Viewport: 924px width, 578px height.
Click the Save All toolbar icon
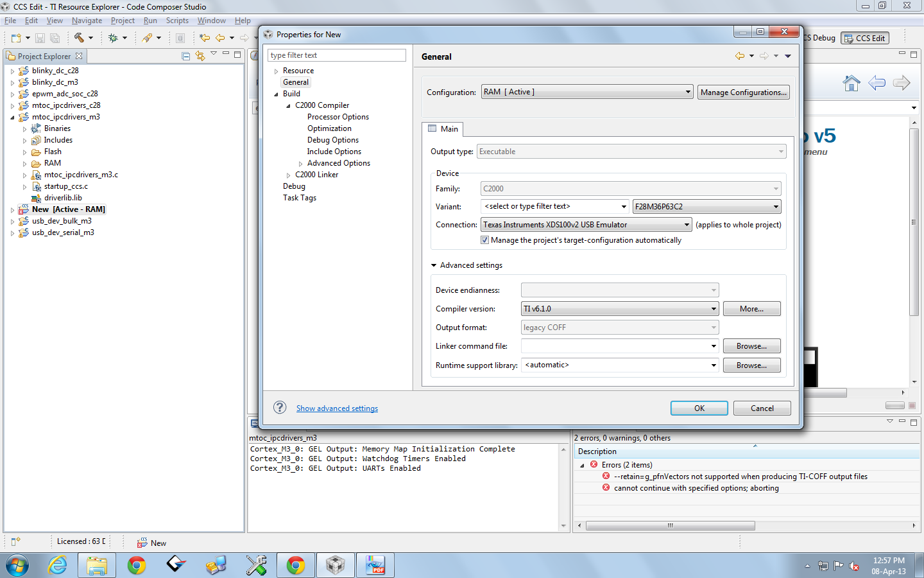tap(55, 38)
